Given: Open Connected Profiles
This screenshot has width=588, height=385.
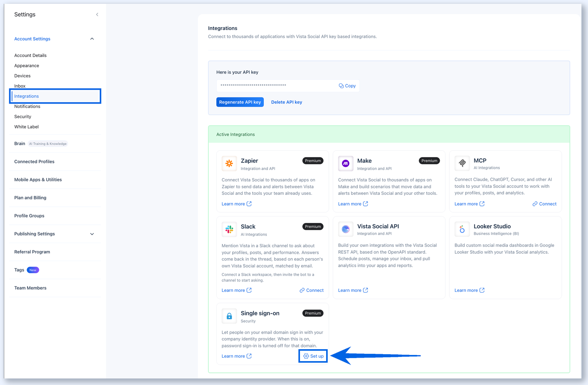Looking at the screenshot, I should (x=34, y=162).
